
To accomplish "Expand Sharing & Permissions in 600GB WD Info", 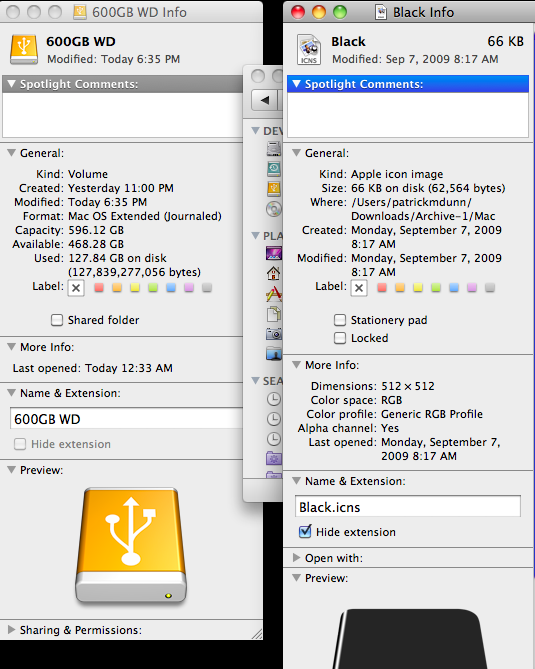I will (12, 630).
